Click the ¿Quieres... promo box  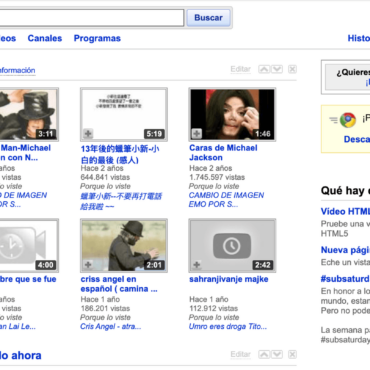click(346, 77)
